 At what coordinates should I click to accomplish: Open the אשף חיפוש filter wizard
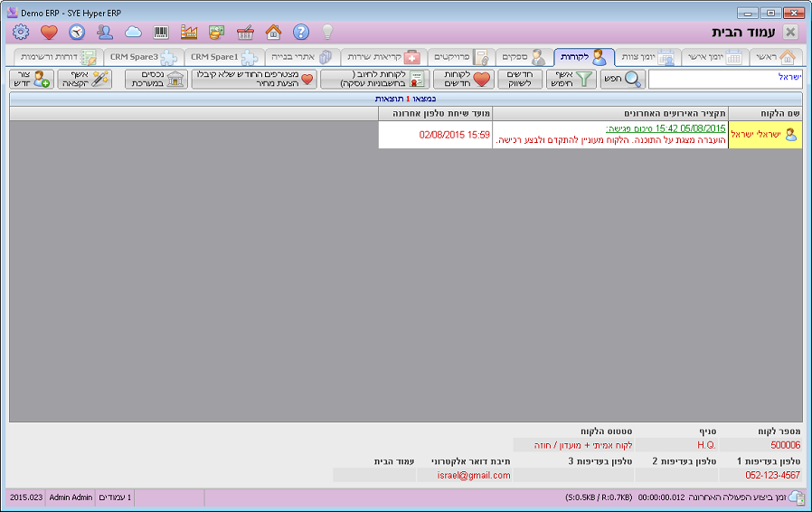click(571, 80)
